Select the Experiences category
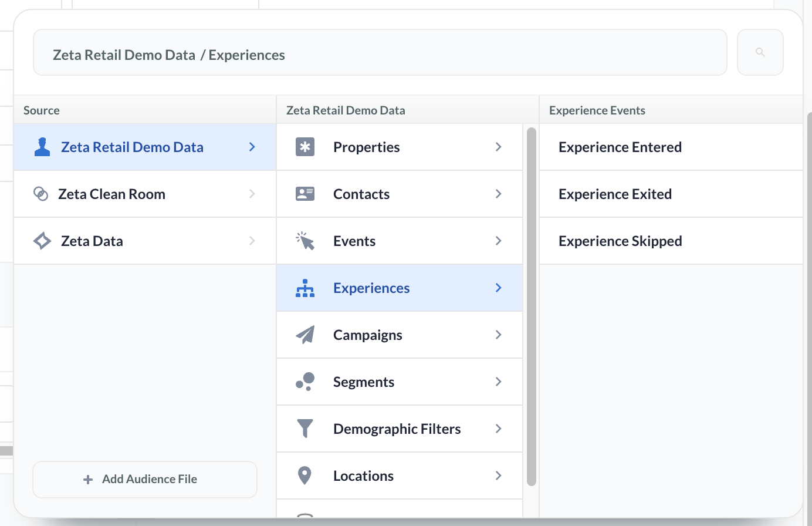 pyautogui.click(x=400, y=288)
